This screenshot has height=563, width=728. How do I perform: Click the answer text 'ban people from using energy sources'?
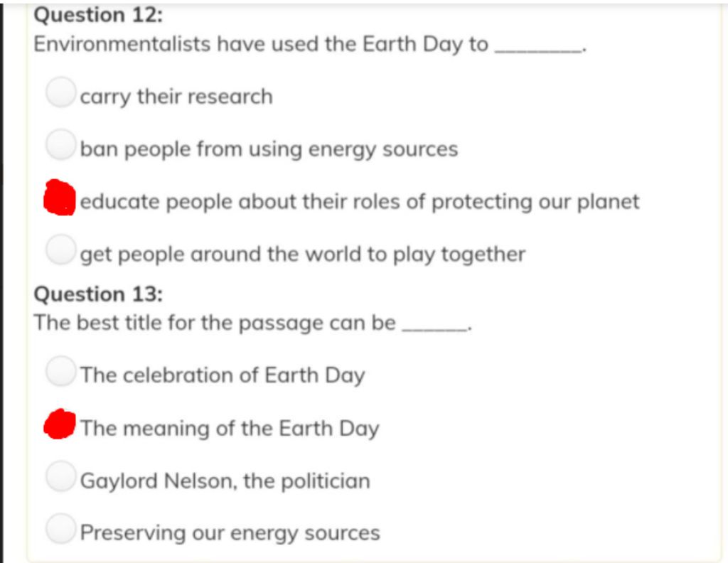269,149
